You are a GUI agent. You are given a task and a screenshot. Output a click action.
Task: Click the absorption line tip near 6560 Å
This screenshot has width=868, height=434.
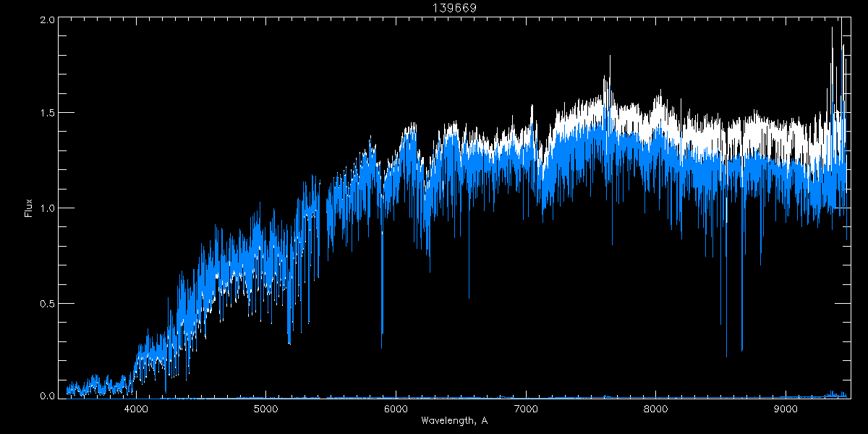click(469, 297)
